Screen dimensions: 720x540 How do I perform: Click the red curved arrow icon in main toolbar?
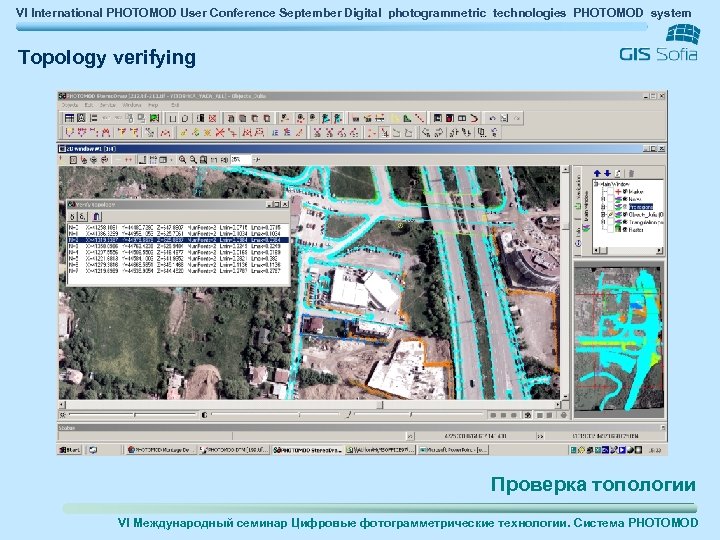click(x=474, y=118)
